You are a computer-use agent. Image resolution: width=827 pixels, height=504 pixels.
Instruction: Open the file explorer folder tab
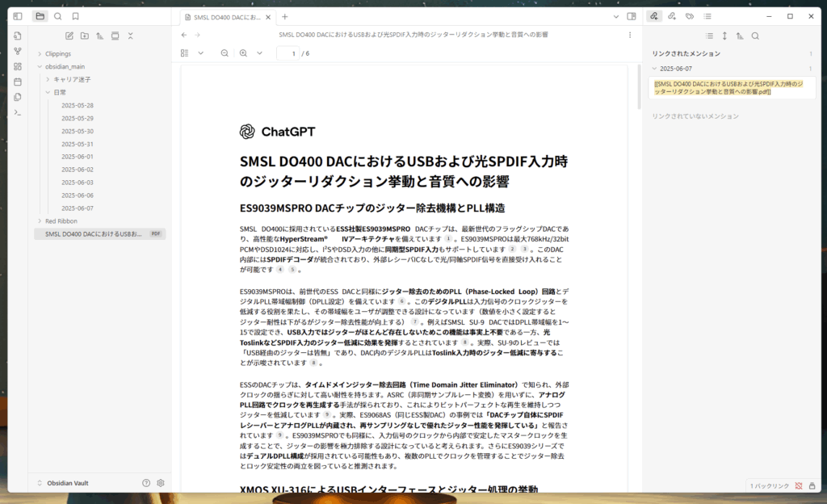pos(40,16)
